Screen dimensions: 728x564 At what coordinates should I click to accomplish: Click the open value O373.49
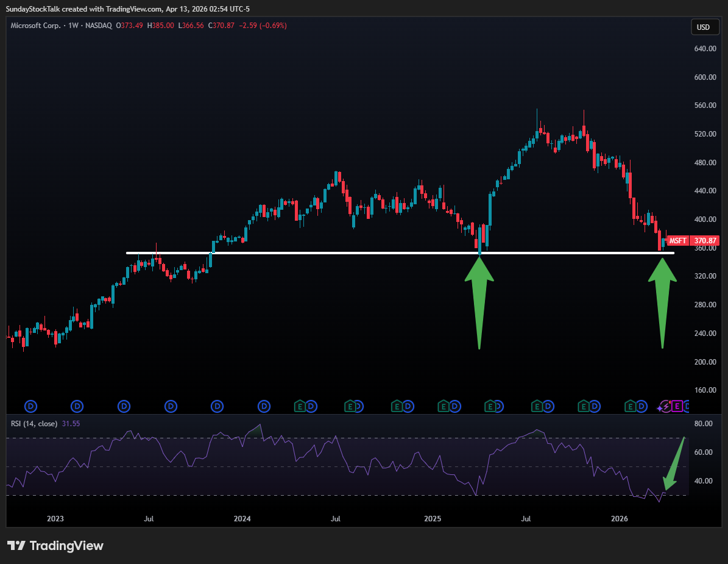(x=130, y=26)
